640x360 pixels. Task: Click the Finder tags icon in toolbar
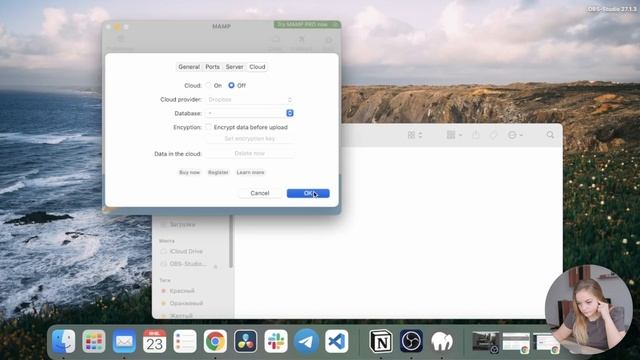493,135
